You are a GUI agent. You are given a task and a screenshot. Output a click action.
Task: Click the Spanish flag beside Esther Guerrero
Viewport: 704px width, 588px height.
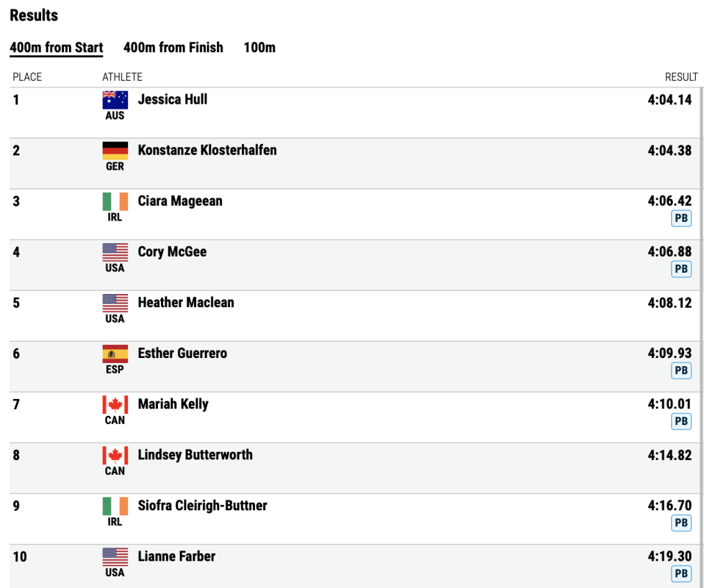(x=115, y=354)
